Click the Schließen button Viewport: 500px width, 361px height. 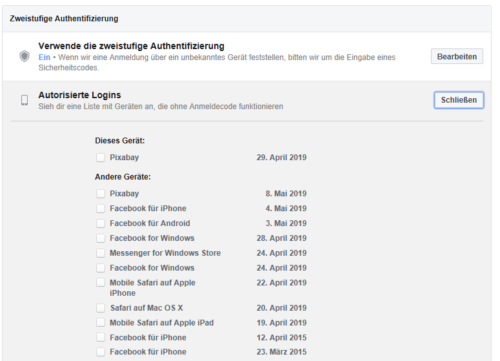pos(459,100)
